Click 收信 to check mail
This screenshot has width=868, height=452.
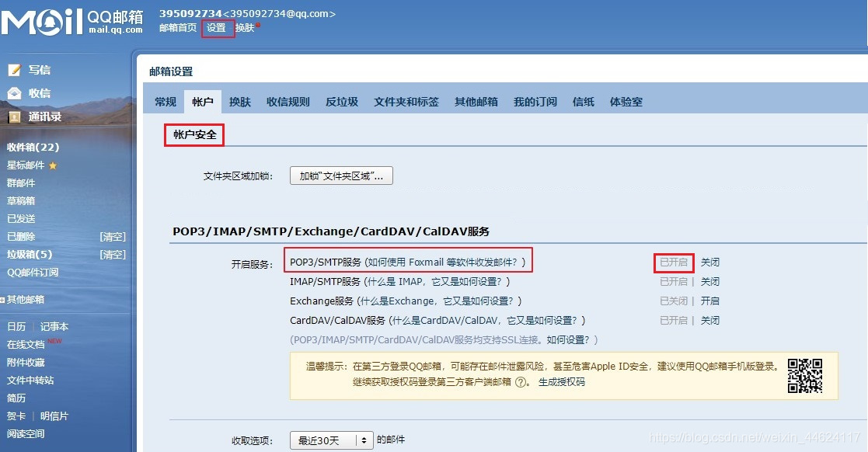40,93
